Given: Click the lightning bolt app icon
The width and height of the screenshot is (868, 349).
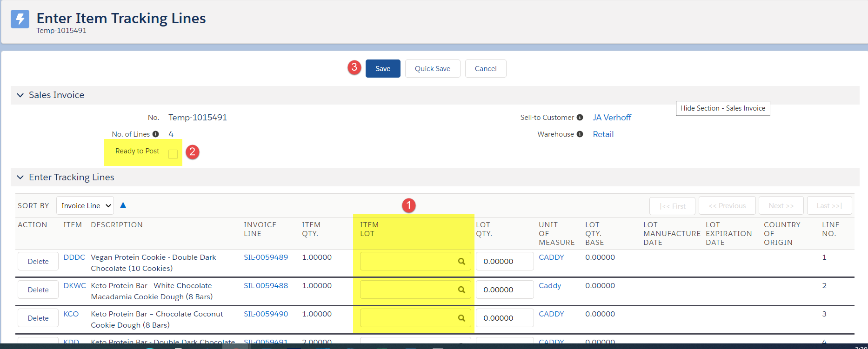Looking at the screenshot, I should tap(20, 19).
